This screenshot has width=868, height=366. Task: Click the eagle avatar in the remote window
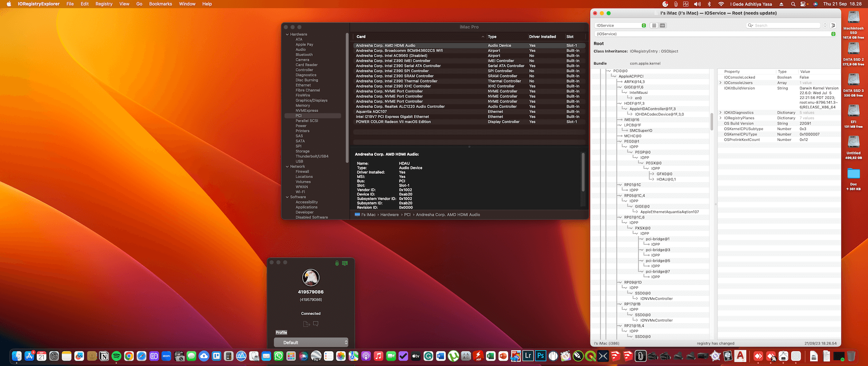[x=311, y=277]
